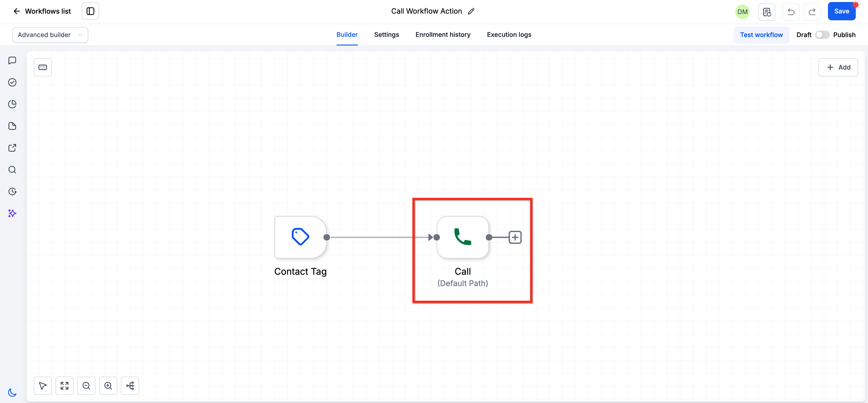Open the comments icon in sidebar
This screenshot has height=403, width=868.
tap(12, 61)
